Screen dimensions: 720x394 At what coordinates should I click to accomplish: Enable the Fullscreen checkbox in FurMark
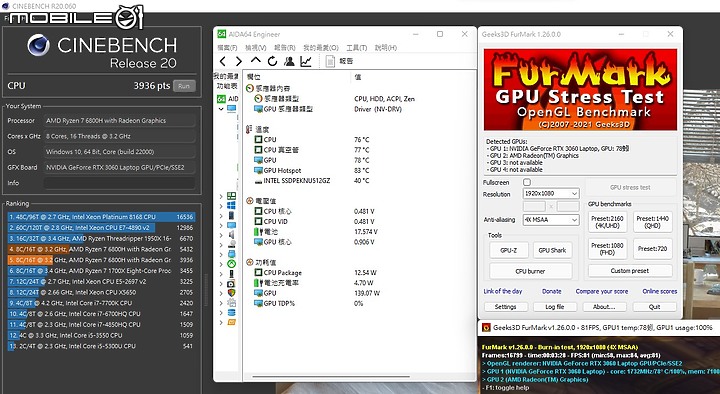tap(527, 182)
